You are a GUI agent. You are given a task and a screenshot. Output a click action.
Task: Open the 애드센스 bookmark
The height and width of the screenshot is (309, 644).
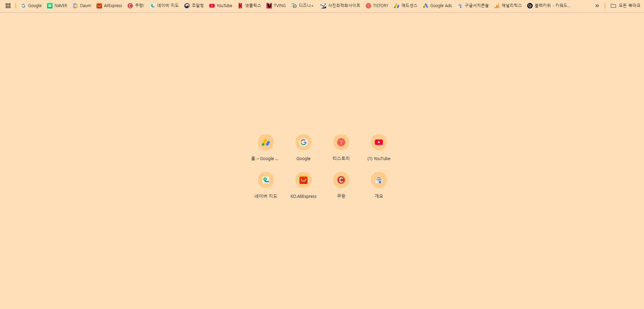[406, 6]
